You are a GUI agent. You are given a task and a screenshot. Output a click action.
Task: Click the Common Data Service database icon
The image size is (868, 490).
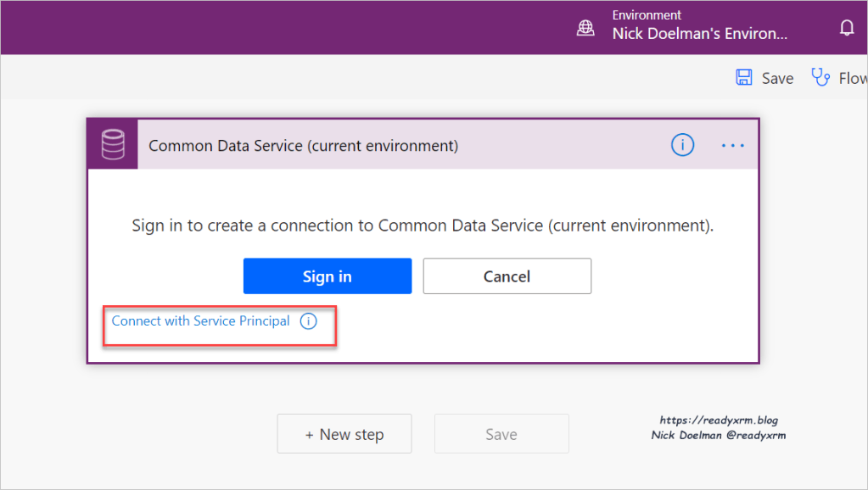112,145
